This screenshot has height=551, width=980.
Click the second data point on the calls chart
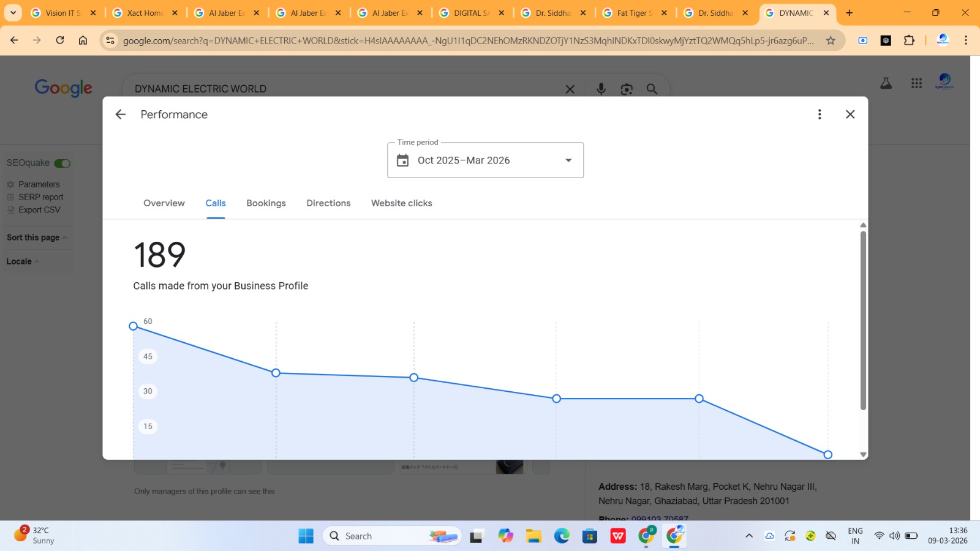coord(276,373)
